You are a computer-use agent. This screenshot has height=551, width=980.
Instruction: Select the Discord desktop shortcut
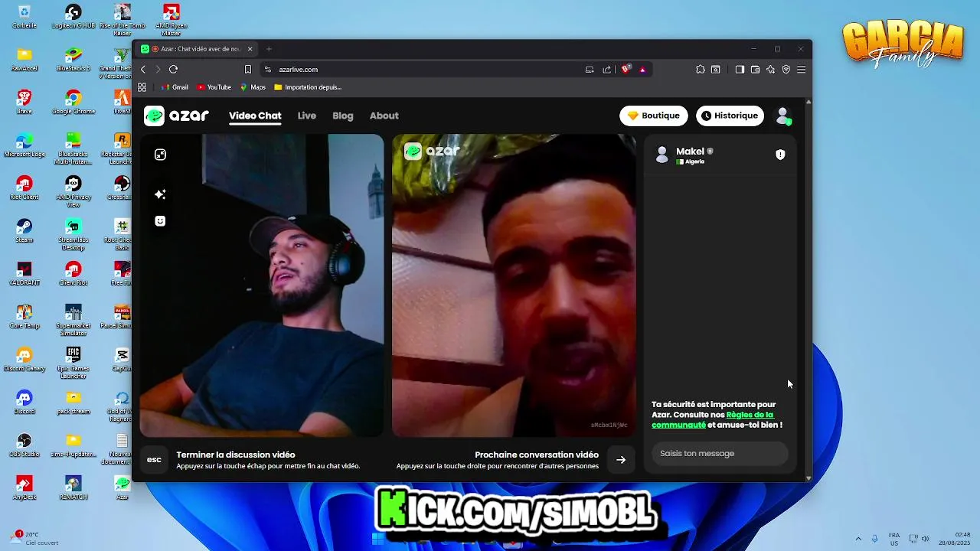coord(24,403)
